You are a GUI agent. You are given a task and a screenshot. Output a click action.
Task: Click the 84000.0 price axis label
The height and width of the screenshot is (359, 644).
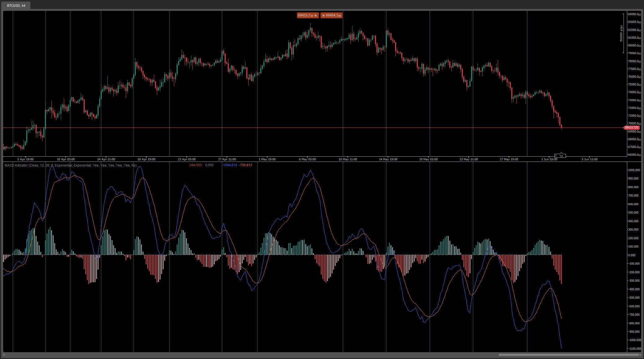634,14
